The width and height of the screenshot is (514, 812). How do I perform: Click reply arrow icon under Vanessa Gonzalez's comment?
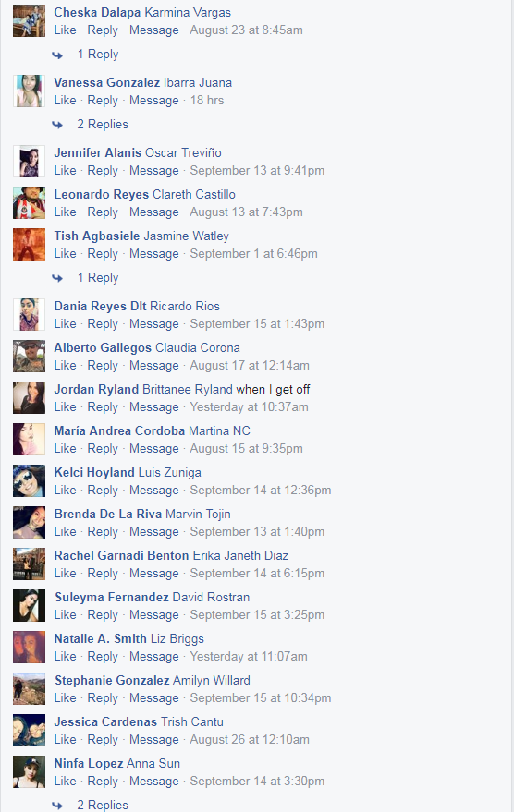(57, 125)
